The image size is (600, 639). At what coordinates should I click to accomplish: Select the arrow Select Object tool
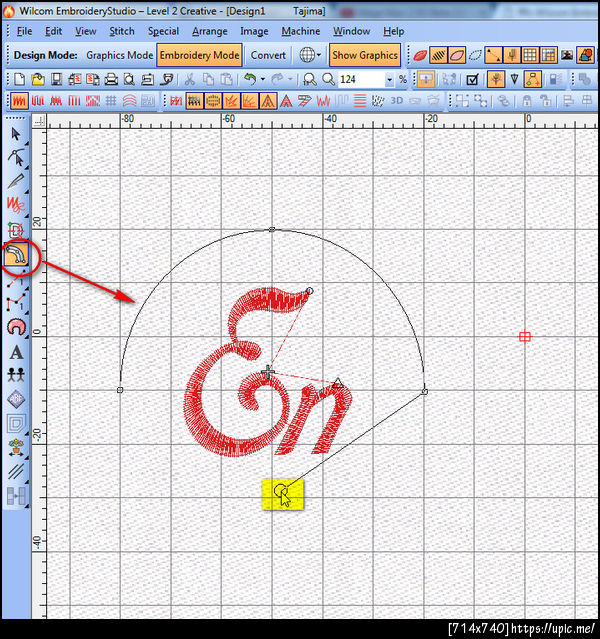coord(16,134)
